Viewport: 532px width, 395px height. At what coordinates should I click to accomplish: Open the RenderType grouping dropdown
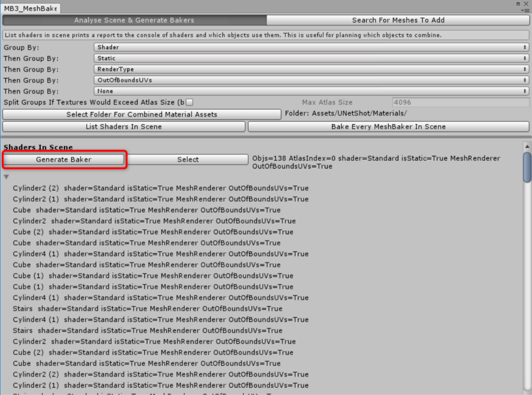tap(311, 69)
